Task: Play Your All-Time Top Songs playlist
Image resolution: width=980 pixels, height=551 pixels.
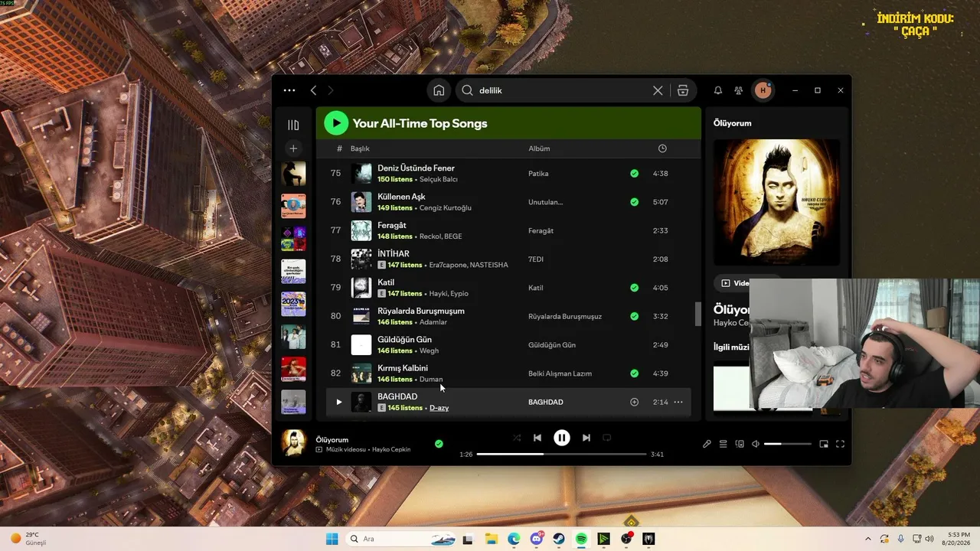Action: (336, 122)
